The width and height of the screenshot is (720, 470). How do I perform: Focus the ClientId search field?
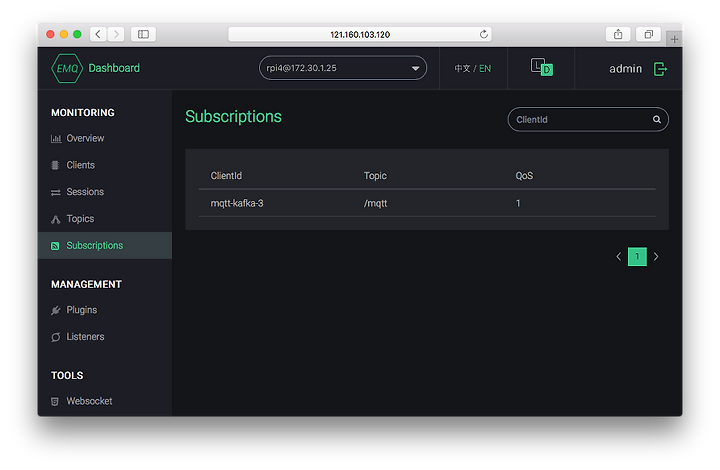[x=588, y=119]
